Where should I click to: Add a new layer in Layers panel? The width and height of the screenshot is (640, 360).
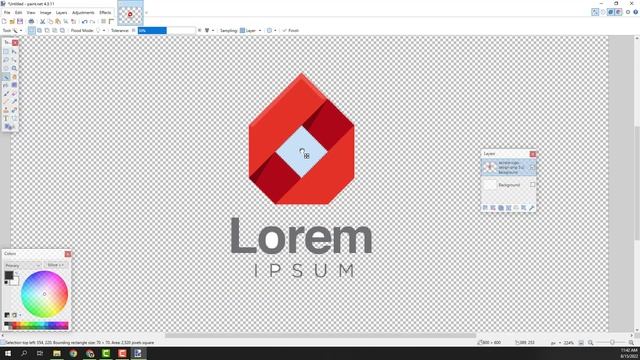(x=485, y=208)
